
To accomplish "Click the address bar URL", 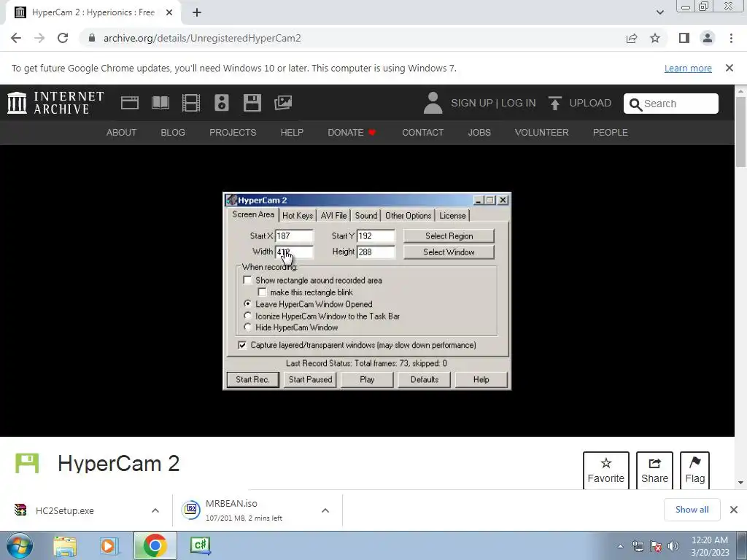I will (202, 38).
